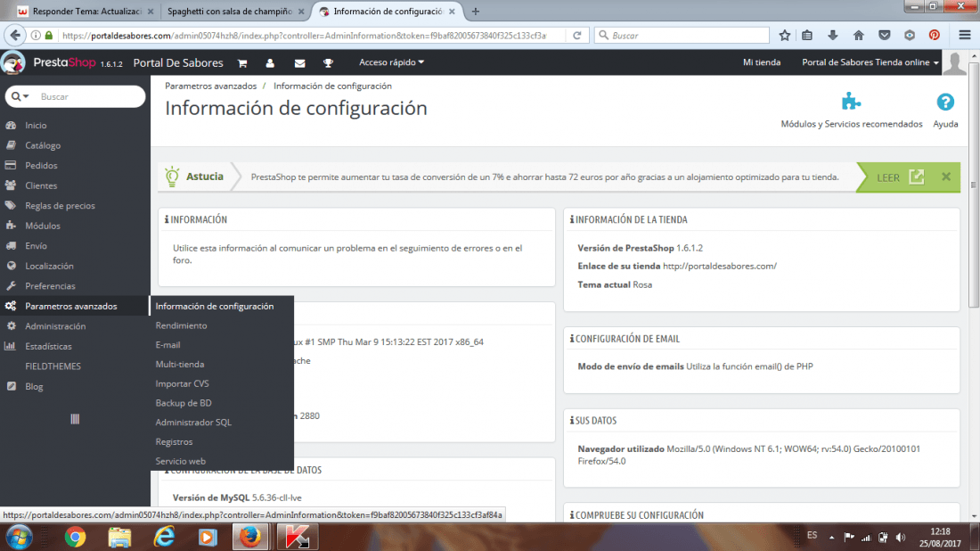Select Multi-tienda submenu item

pyautogui.click(x=180, y=365)
